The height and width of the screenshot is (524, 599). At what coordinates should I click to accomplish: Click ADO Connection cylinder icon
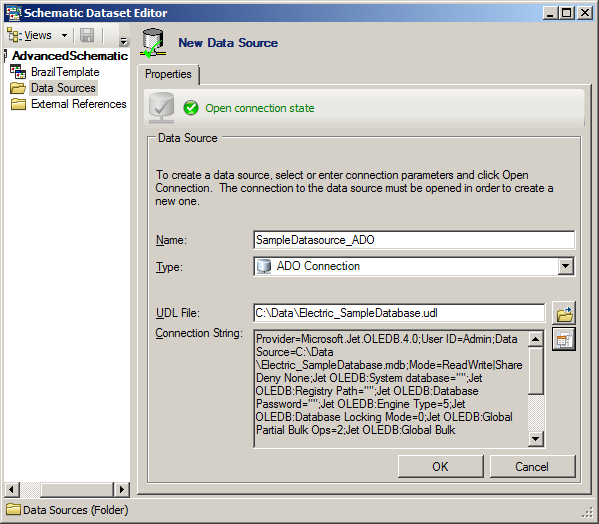(x=264, y=266)
